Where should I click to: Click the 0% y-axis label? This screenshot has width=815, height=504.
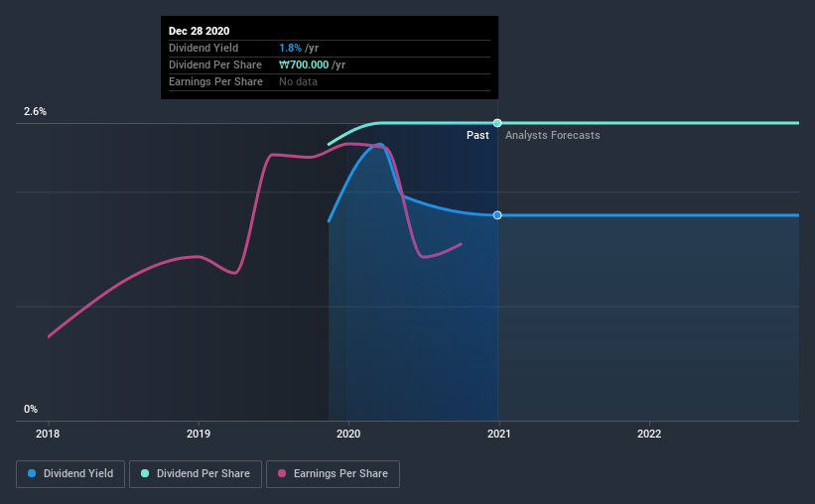[31, 410]
